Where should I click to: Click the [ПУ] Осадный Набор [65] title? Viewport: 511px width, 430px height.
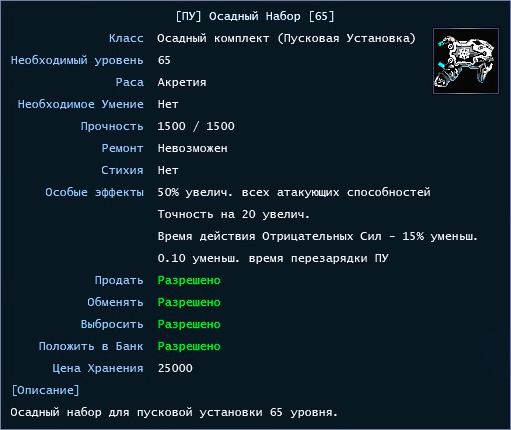point(255,16)
